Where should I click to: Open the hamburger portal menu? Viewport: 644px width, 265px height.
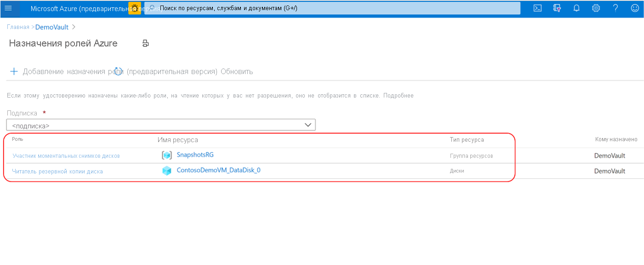pos(8,8)
